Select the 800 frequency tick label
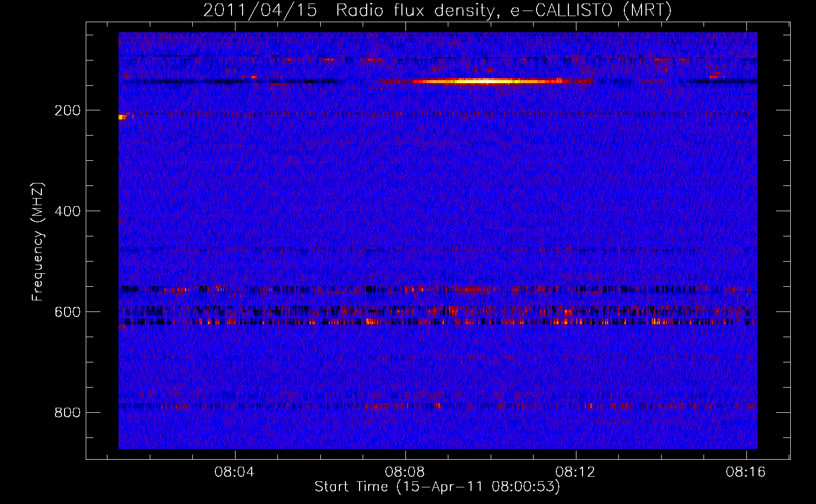The height and width of the screenshot is (504, 816). tap(68, 413)
